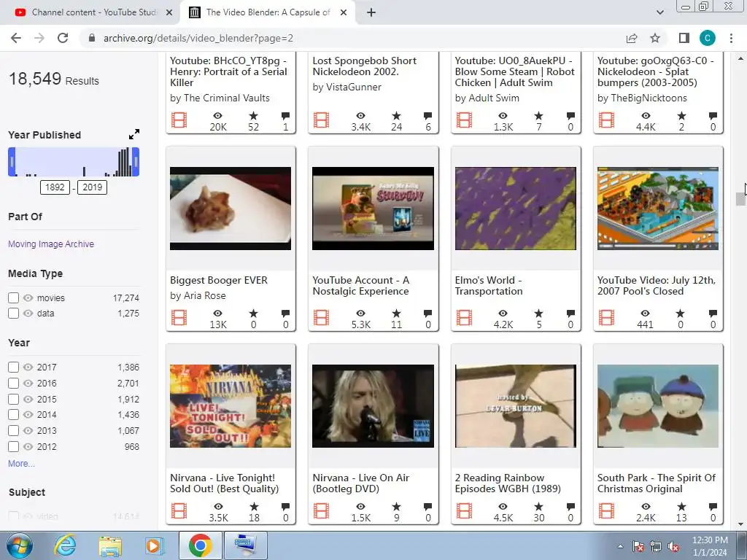Click the year histogram bars area
747x560 pixels.
point(74,162)
